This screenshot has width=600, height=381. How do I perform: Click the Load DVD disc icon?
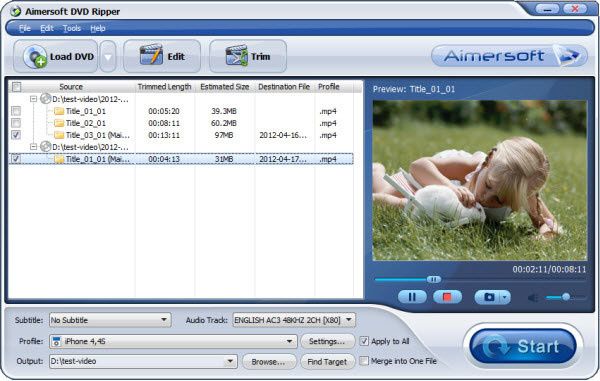click(35, 57)
